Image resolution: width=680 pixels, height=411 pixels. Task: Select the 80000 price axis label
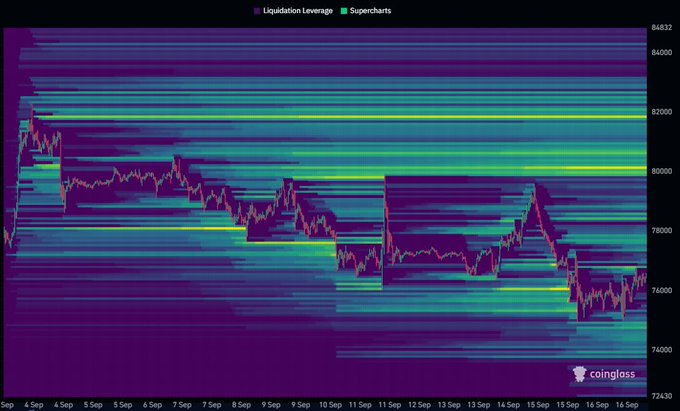[x=662, y=171]
